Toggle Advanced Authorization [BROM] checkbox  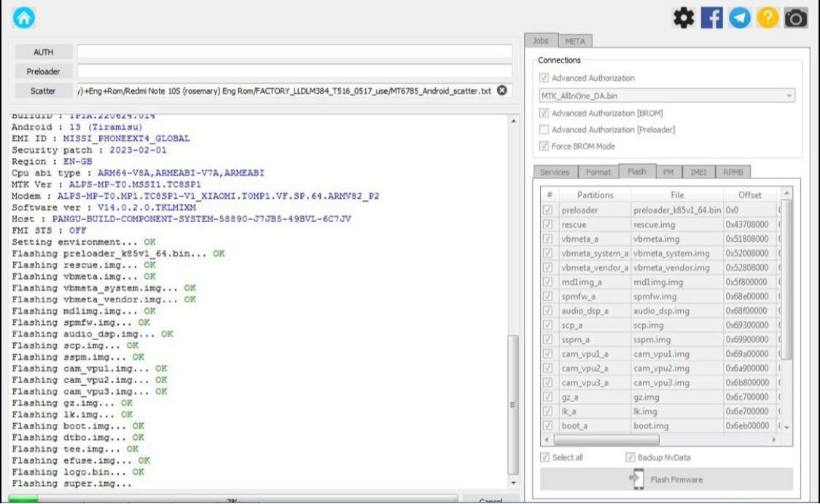tap(544, 113)
